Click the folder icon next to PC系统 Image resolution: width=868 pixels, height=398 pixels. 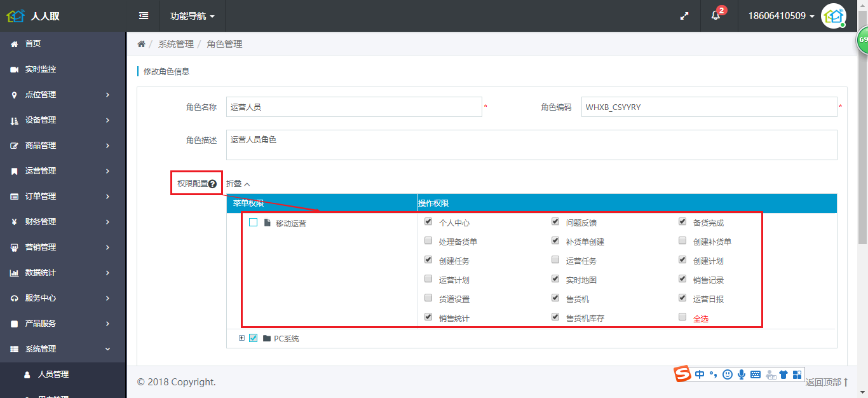click(x=267, y=338)
